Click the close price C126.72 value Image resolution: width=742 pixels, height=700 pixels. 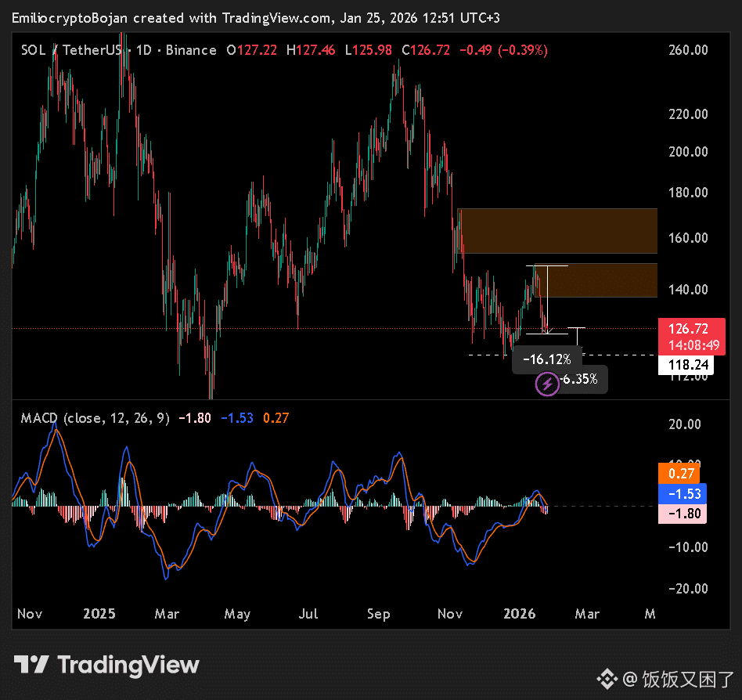point(426,50)
